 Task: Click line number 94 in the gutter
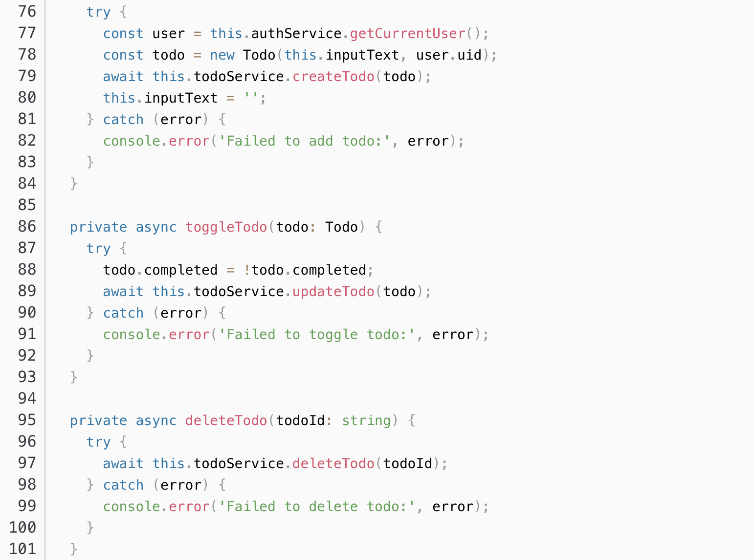pyautogui.click(x=27, y=398)
